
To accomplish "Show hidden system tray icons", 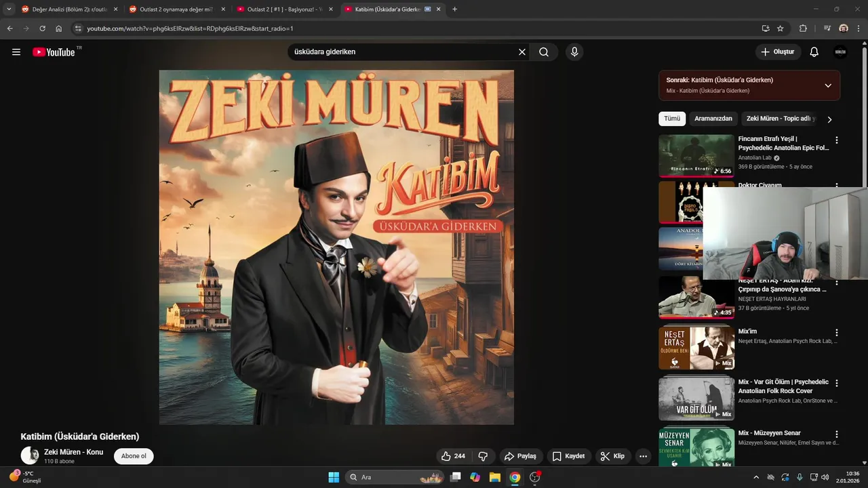I will pos(756,477).
